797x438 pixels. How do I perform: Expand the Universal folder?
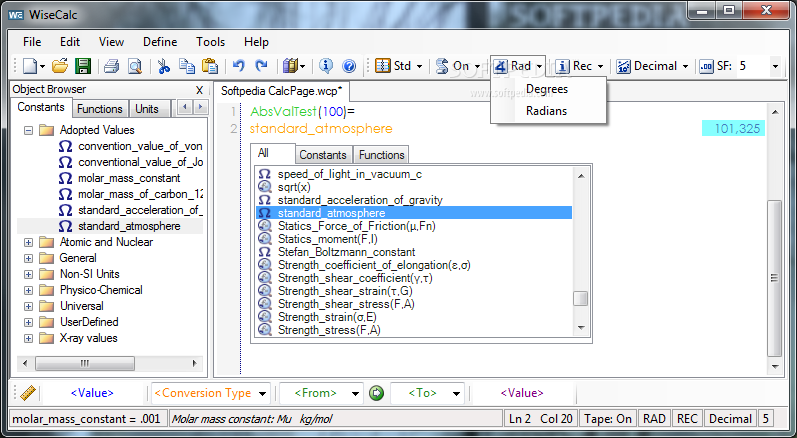pos(28,307)
